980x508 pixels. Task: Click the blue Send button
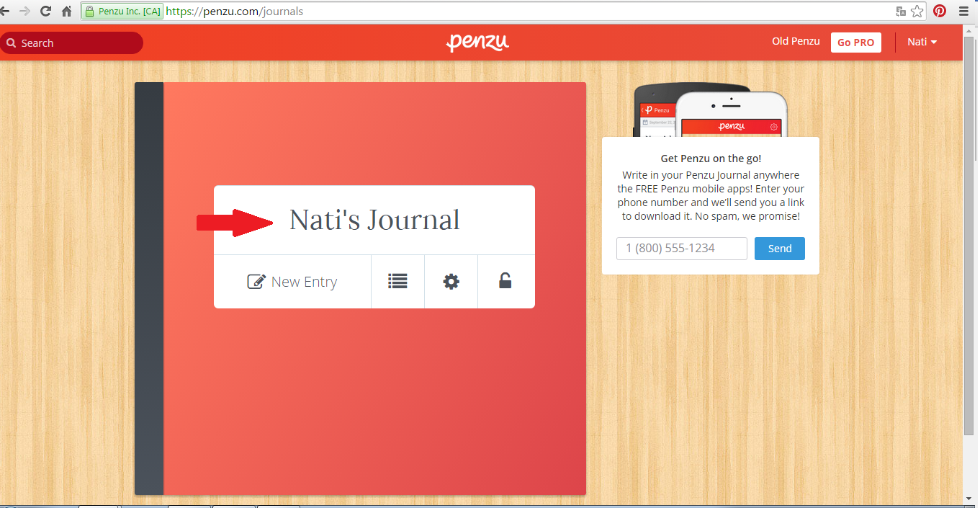click(x=780, y=249)
